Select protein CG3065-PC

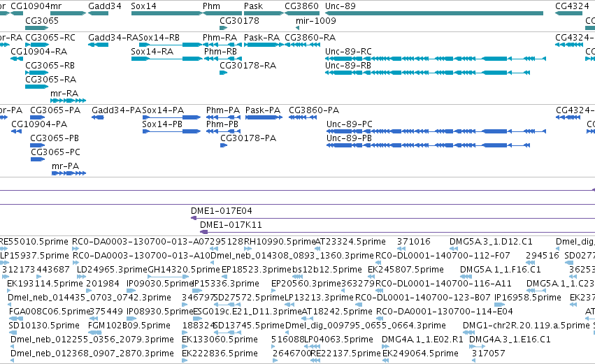38,159
